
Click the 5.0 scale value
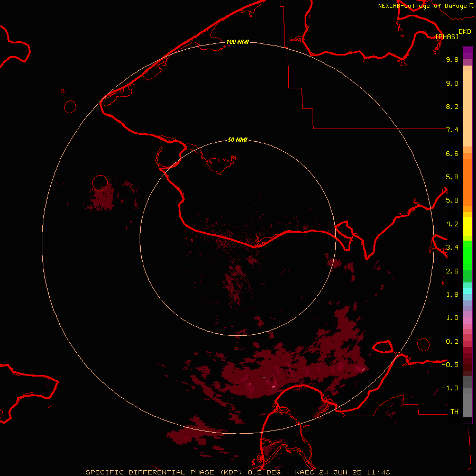[x=452, y=200]
